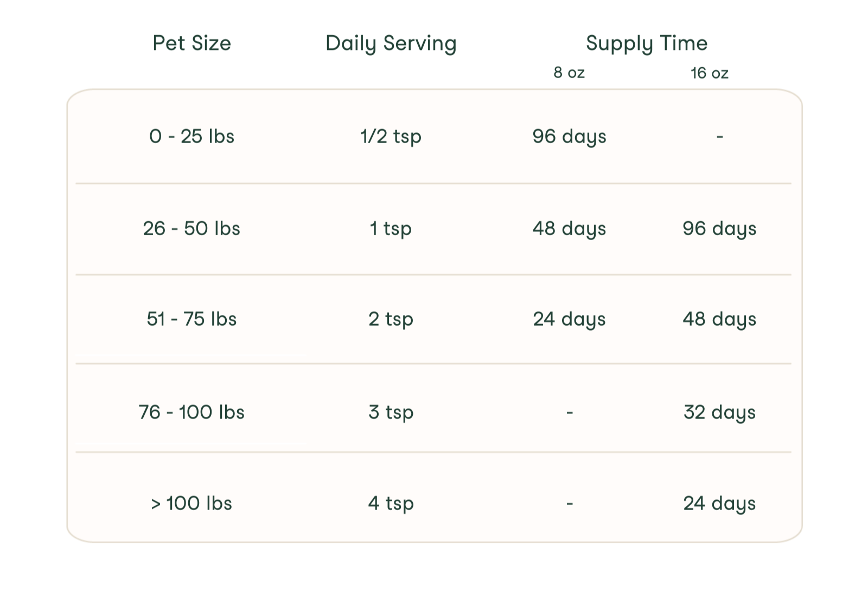The image size is (868, 593).
Task: Click the Pet Size column header
Action: (x=192, y=43)
